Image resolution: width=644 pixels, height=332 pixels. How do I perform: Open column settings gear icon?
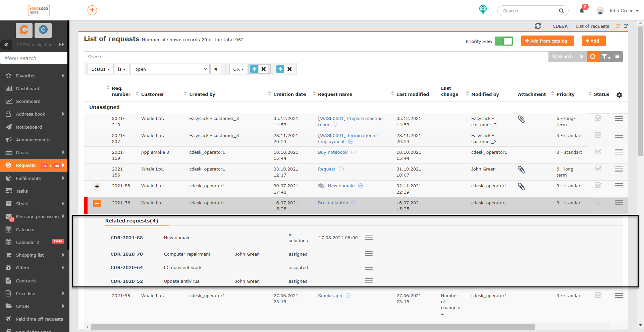[x=619, y=95]
